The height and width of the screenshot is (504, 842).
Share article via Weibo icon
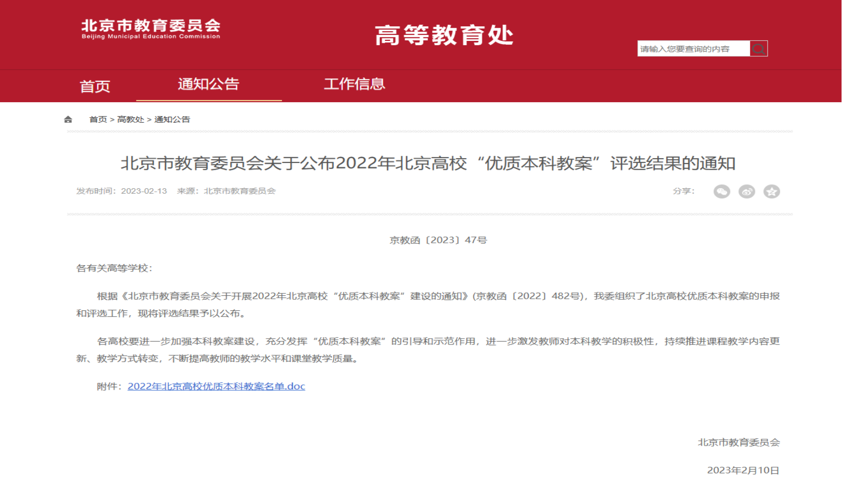pos(747,192)
